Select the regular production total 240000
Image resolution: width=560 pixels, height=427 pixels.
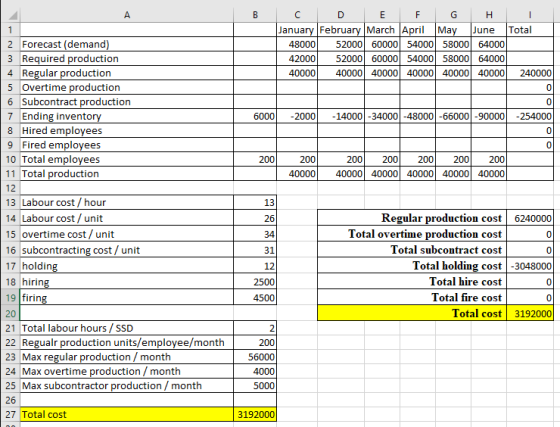[530, 73]
